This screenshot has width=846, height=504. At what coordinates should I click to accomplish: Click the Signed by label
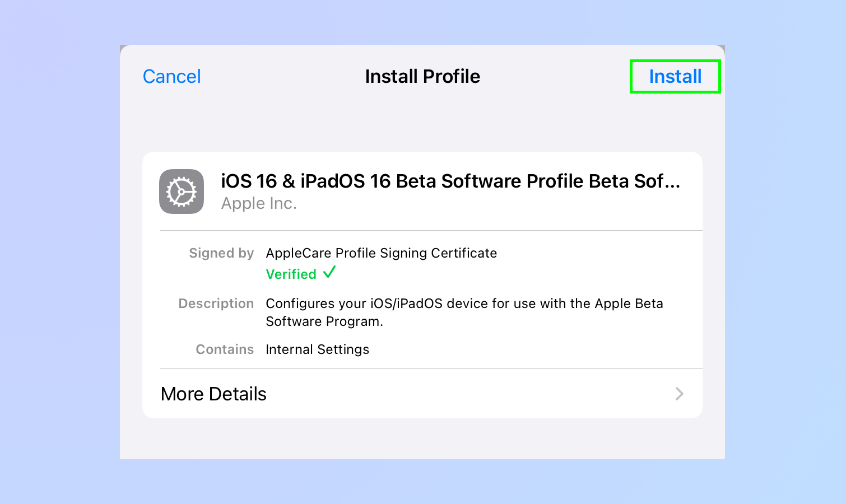(x=221, y=253)
